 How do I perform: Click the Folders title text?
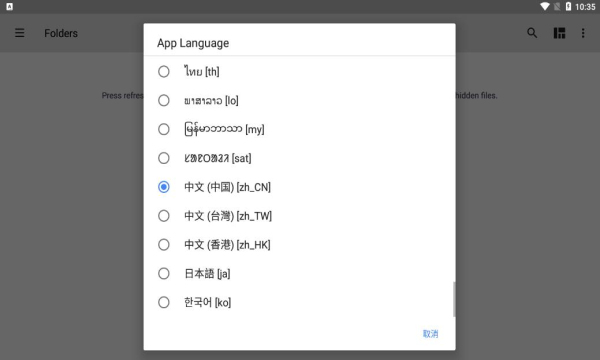(61, 33)
